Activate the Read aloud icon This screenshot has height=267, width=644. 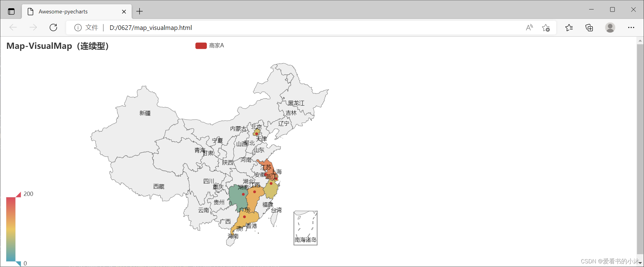point(529,28)
